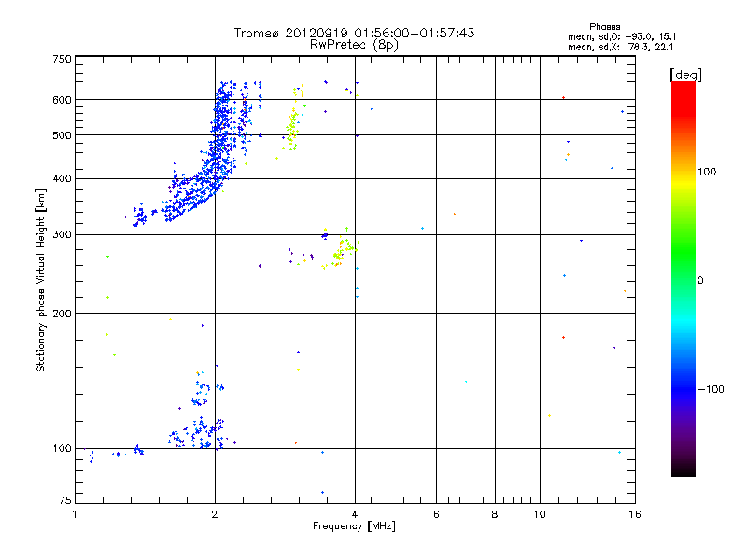Click y-axis tick label '100'
747x560 pixels.
point(62,449)
